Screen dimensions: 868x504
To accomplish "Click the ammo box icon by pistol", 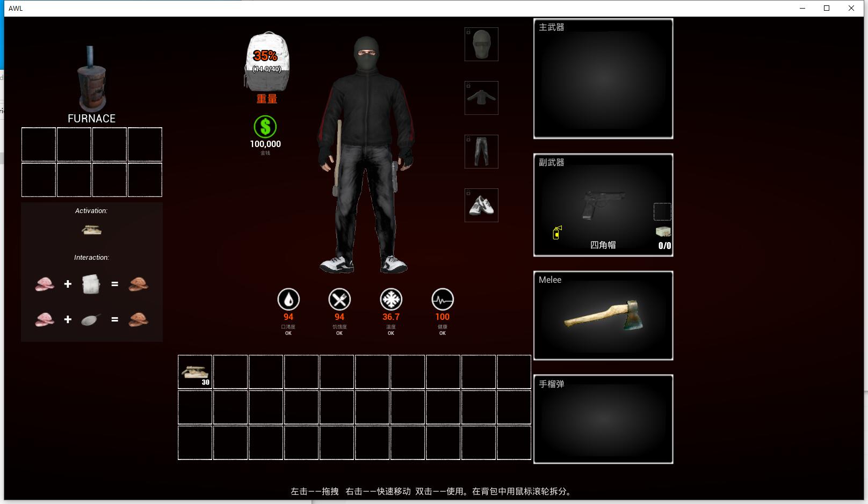I will coord(663,232).
